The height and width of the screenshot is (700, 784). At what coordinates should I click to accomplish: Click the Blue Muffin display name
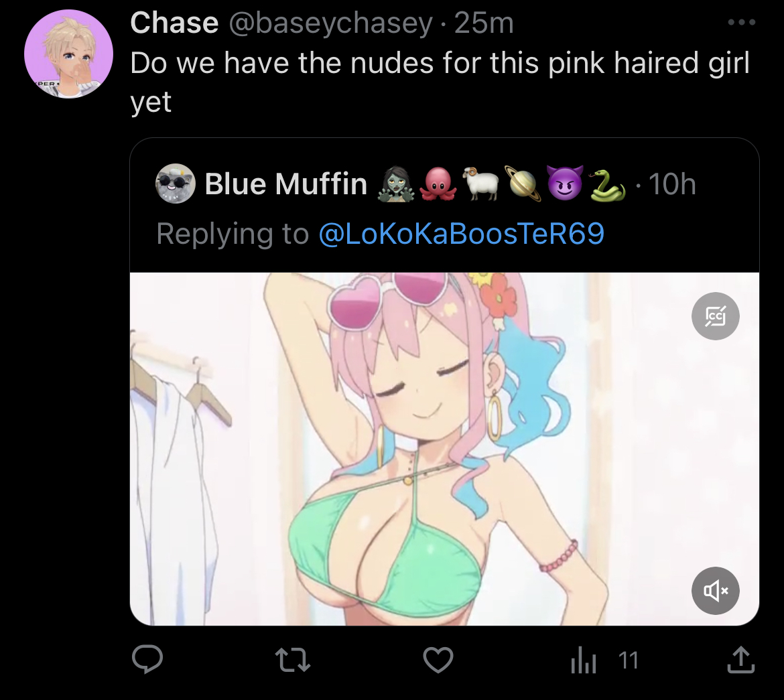point(286,184)
